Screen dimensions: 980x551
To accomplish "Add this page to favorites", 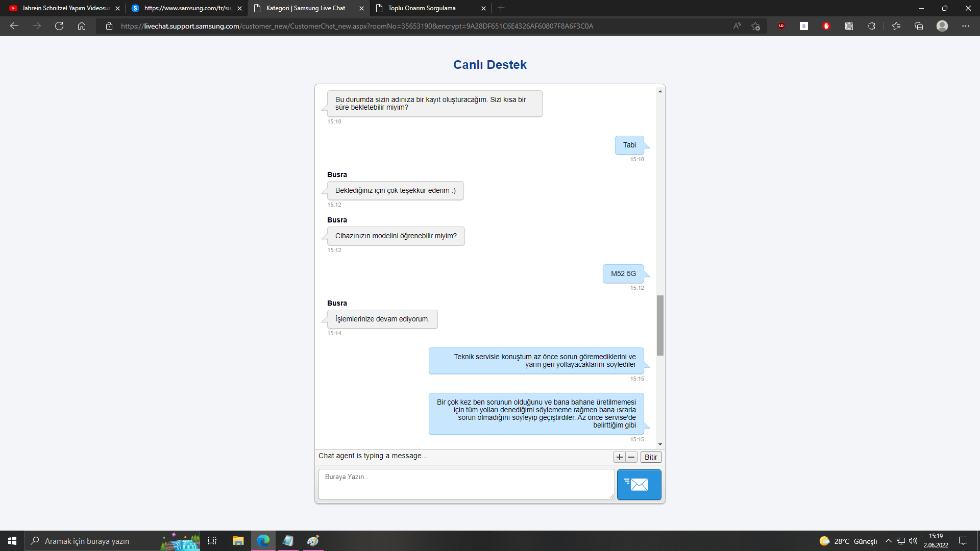I will point(755,26).
